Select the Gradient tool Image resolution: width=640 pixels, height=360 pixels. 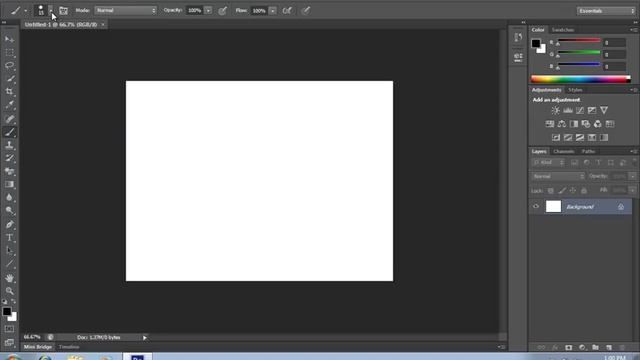(9, 184)
